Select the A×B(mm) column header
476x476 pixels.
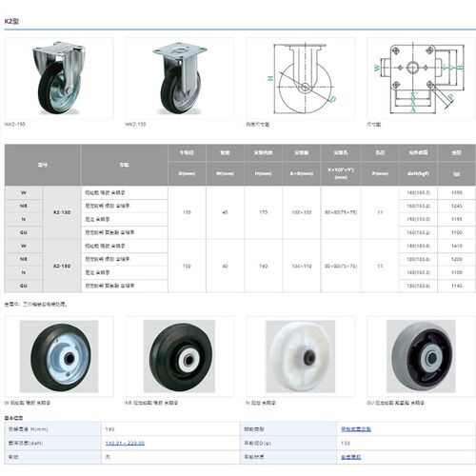point(302,173)
